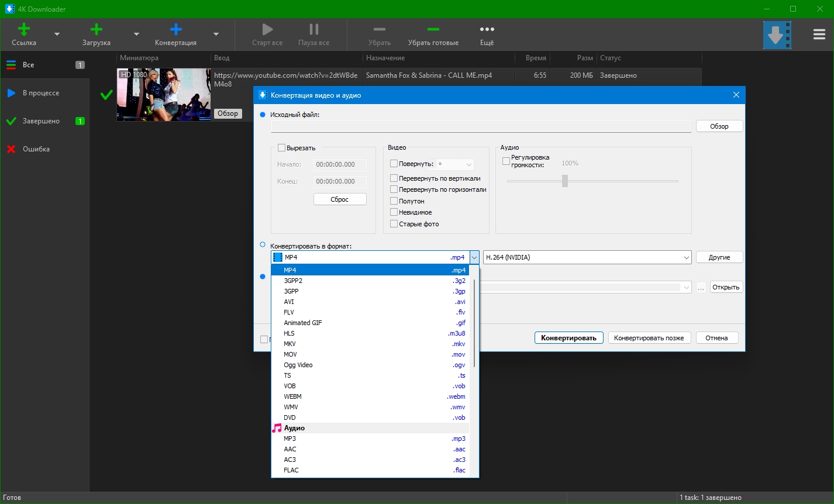Click the volume slider handle
834x504 pixels.
pyautogui.click(x=565, y=181)
